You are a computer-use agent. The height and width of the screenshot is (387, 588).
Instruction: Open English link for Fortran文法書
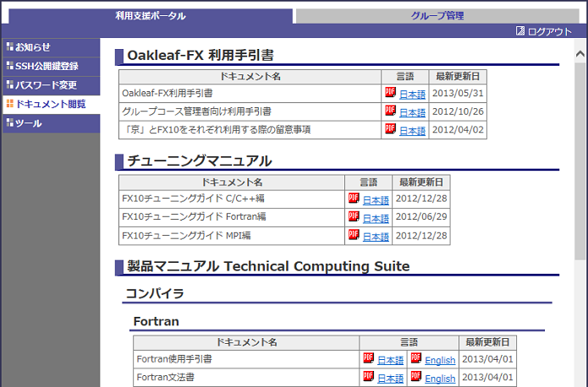click(440, 379)
